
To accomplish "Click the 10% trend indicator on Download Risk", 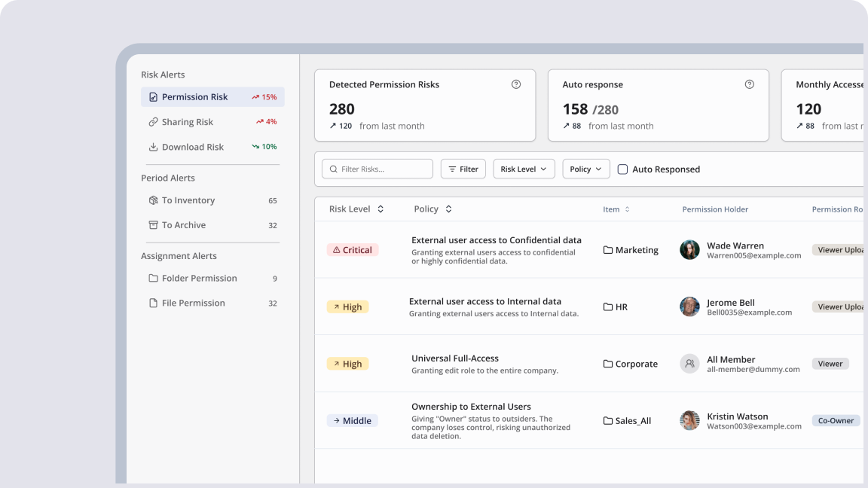I will click(x=264, y=147).
